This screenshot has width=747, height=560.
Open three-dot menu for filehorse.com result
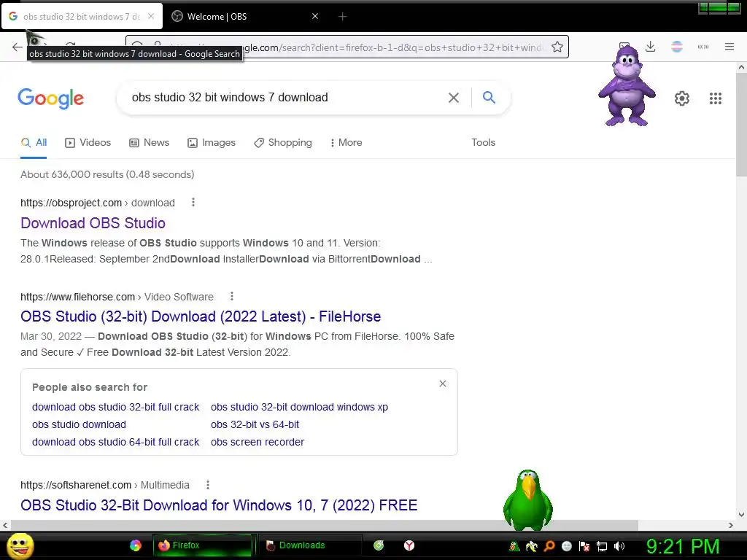pos(231,296)
